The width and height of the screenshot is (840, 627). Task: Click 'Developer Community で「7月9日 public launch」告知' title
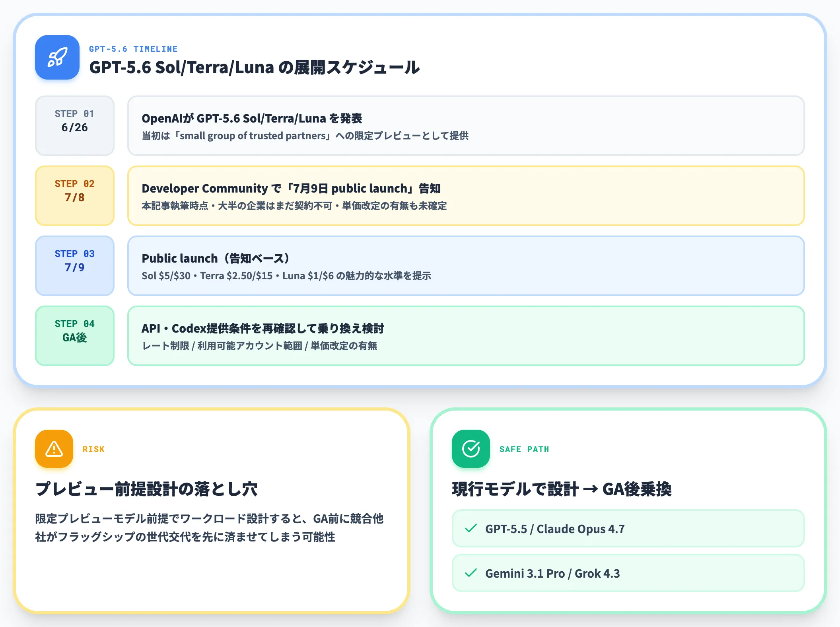click(291, 189)
